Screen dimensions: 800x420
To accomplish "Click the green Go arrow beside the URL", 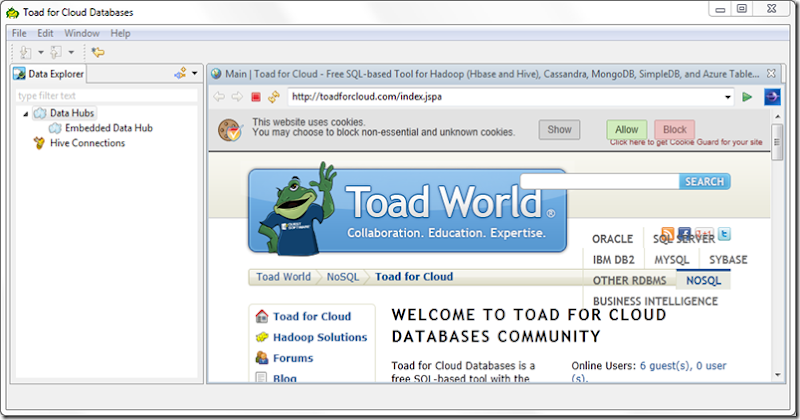I will pyautogui.click(x=747, y=97).
